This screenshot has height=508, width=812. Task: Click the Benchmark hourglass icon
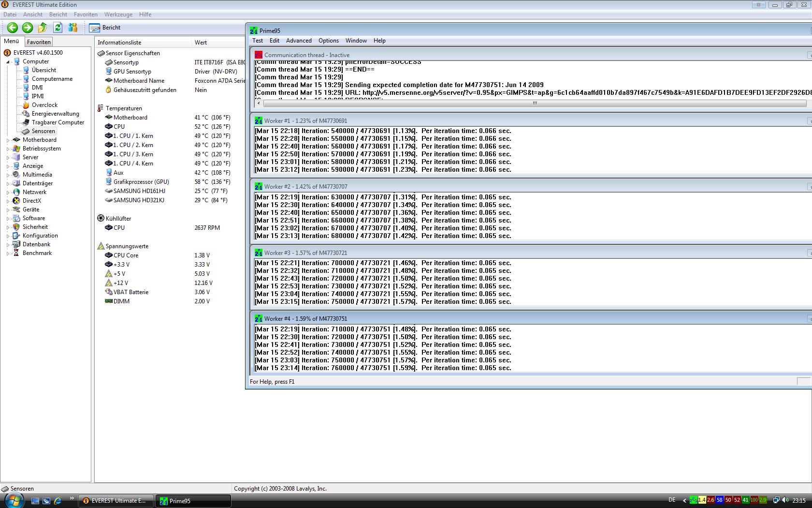pos(17,253)
